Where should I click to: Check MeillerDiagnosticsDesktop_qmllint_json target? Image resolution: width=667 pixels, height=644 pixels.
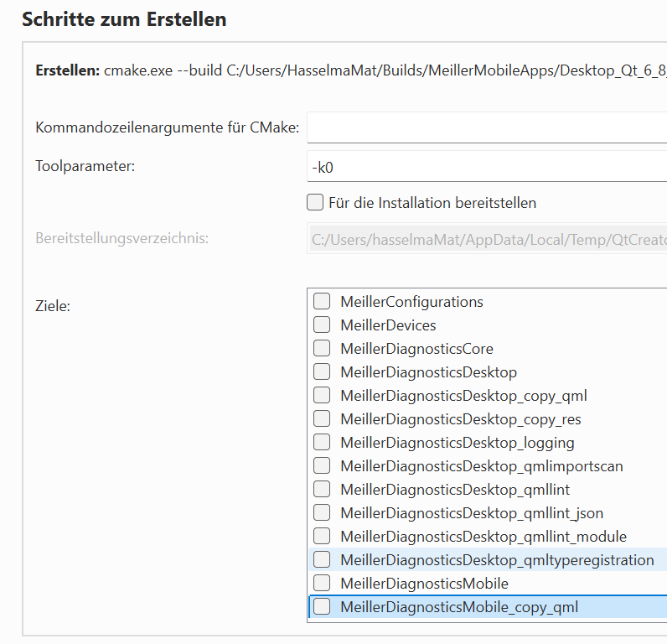tap(322, 512)
